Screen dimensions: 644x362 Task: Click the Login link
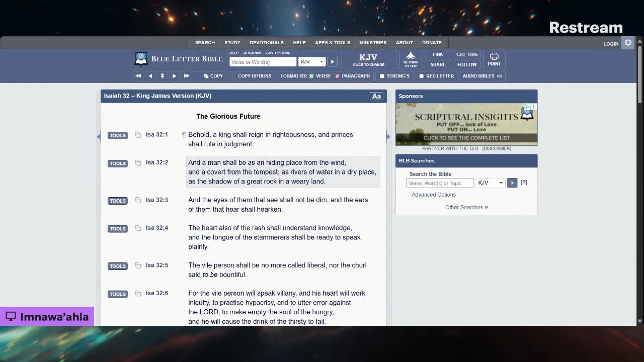point(611,44)
